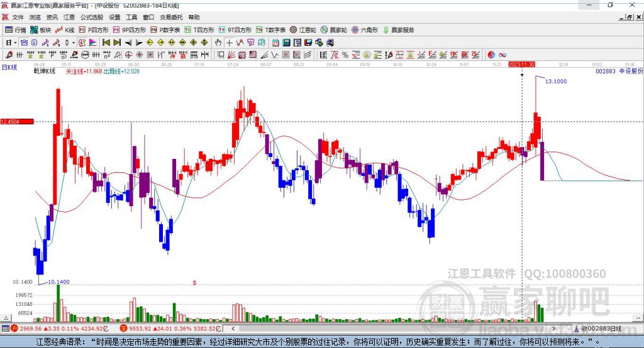This screenshot has height=348, width=644.
Task: Click the 板块 toolbar button
Action: pos(41,30)
